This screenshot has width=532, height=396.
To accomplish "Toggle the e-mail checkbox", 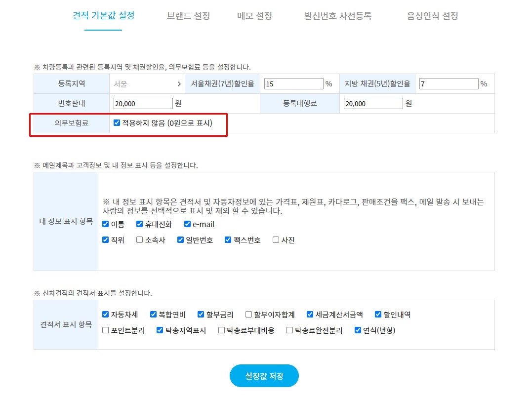I will (x=187, y=224).
